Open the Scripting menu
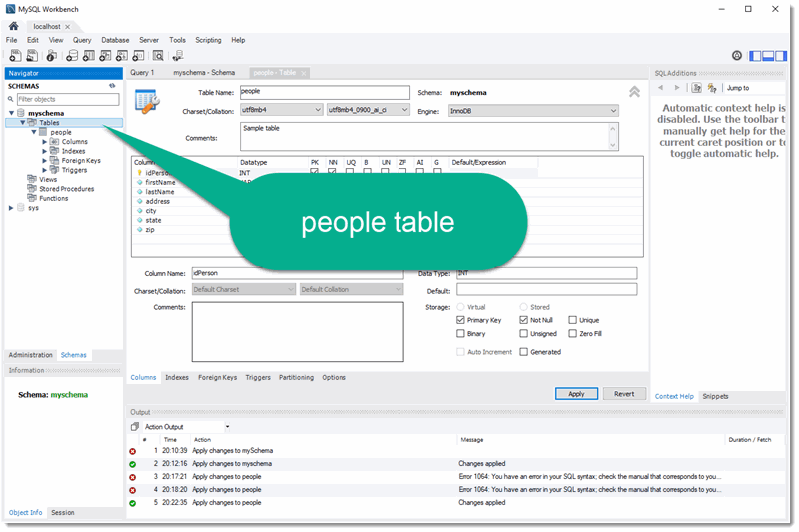The image size is (799, 532). tap(208, 40)
